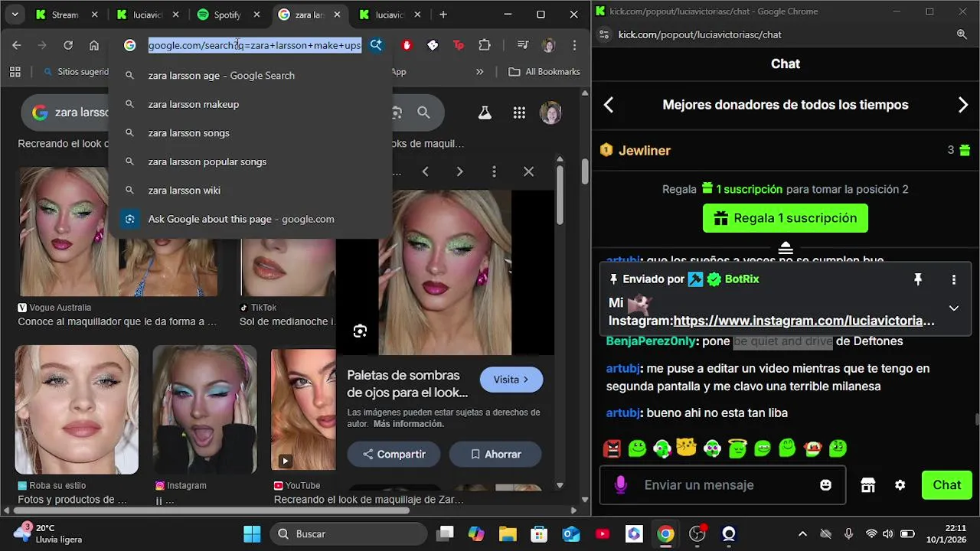
Task: Zoom icon in Kick popout address bar
Action: 962,34
